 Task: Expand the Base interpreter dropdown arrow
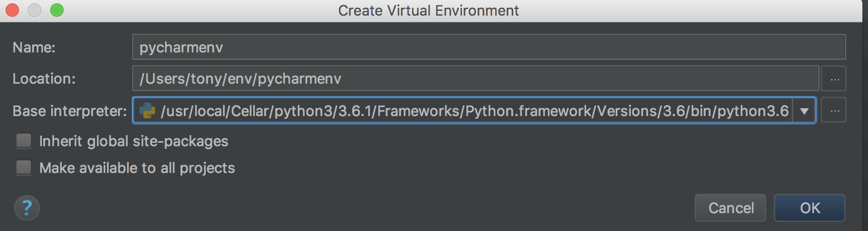pyautogui.click(x=804, y=111)
